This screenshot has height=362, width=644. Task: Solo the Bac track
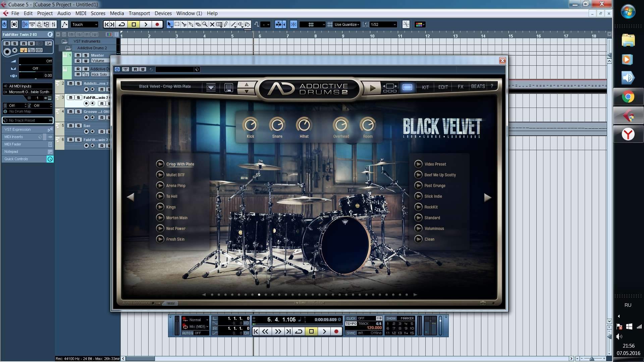78,126
